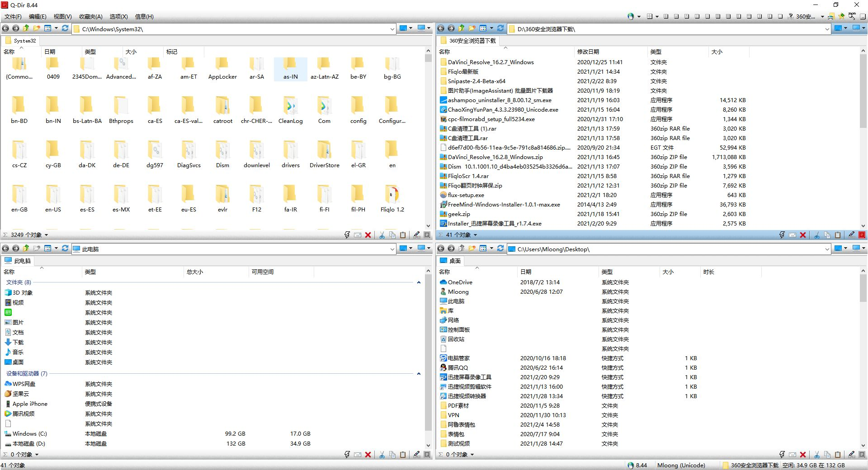Select the 桌面 tab
This screenshot has width=868, height=470.
tap(450, 261)
